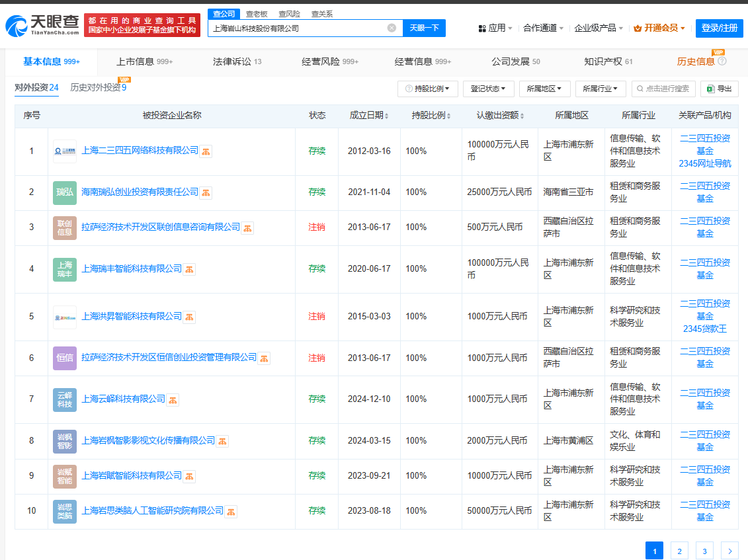Click equity chart icon beside 上海云峰科技有限公司

173,400
